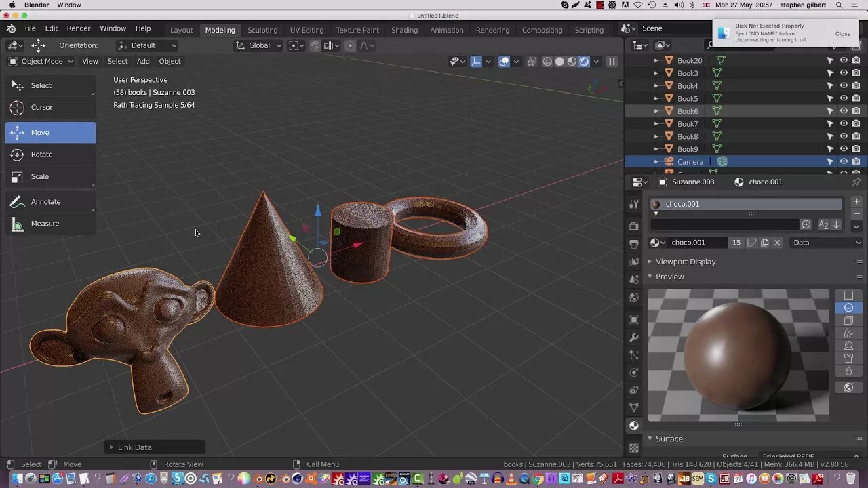Expand the Viewport Display panel
The width and height of the screenshot is (868, 488).
click(x=685, y=262)
